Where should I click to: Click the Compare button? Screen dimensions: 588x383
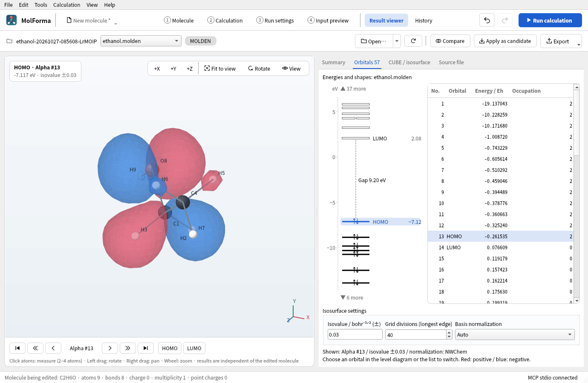450,41
